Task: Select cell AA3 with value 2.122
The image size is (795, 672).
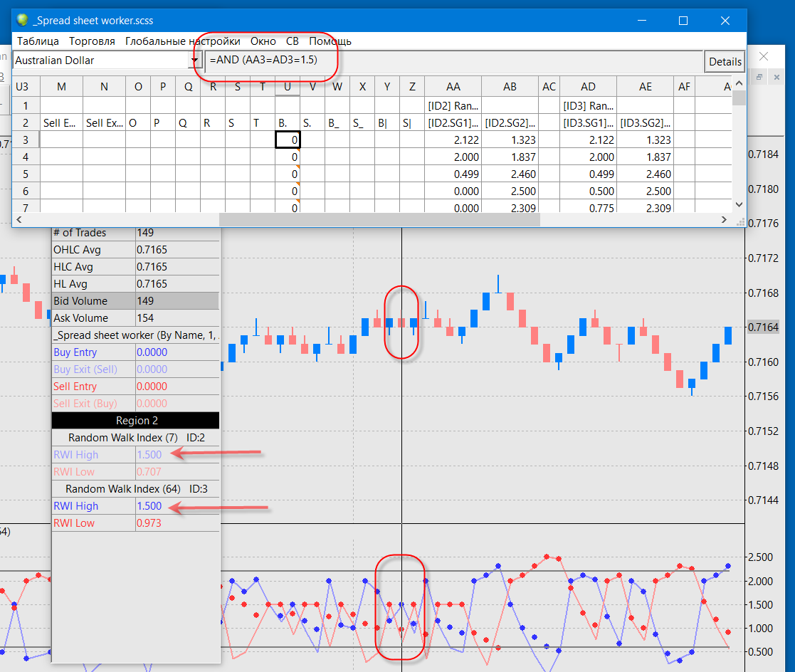Action: click(x=453, y=140)
